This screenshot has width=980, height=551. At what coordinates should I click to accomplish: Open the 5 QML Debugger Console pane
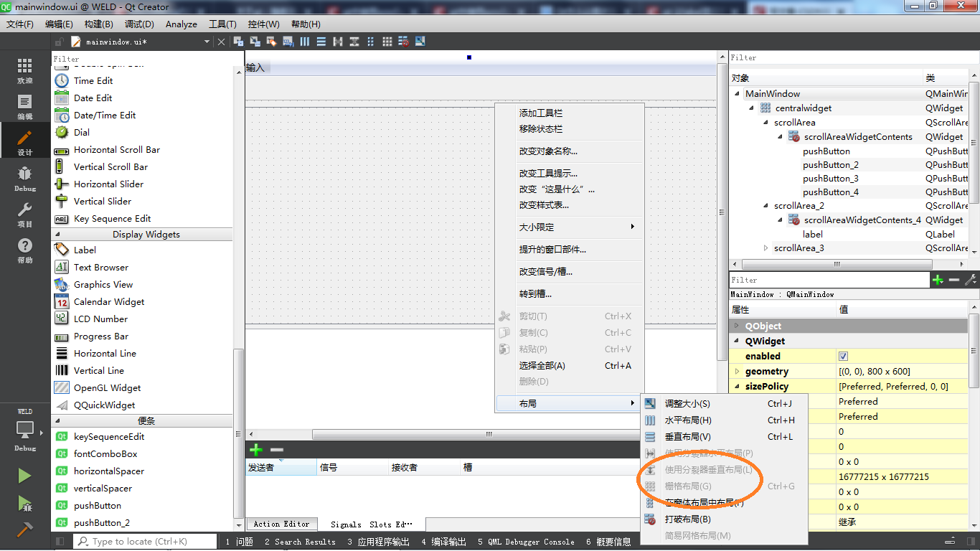527,542
